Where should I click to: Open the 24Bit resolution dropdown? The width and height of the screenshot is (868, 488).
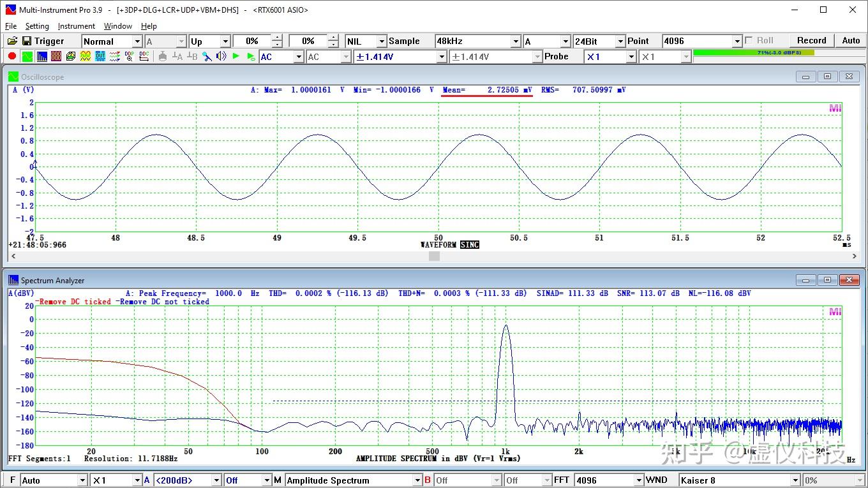click(620, 41)
